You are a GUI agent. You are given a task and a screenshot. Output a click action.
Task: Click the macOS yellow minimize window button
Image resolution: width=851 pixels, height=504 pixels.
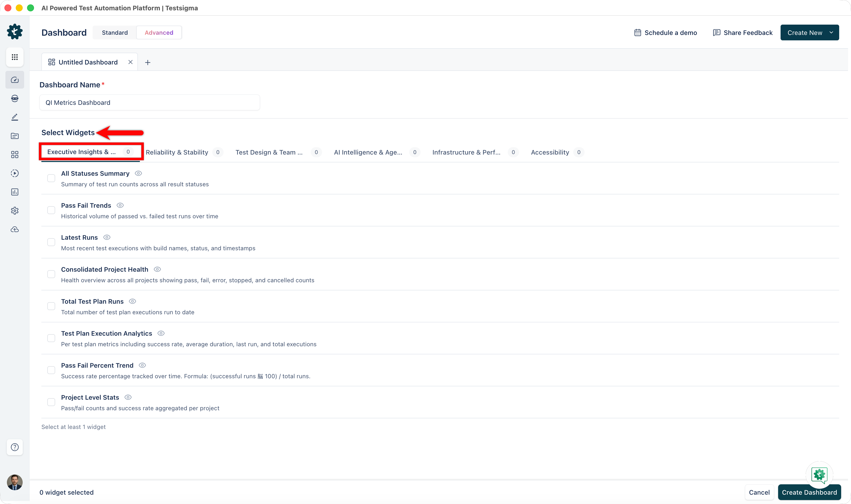tap(19, 8)
